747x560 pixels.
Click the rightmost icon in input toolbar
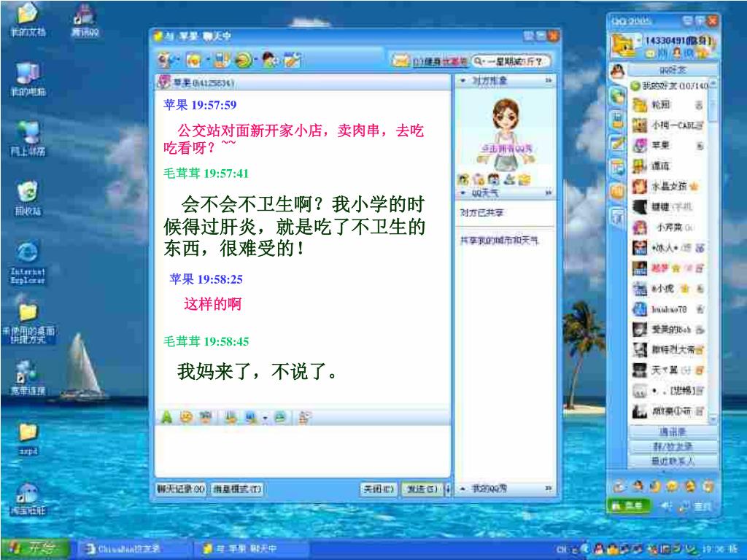point(304,418)
